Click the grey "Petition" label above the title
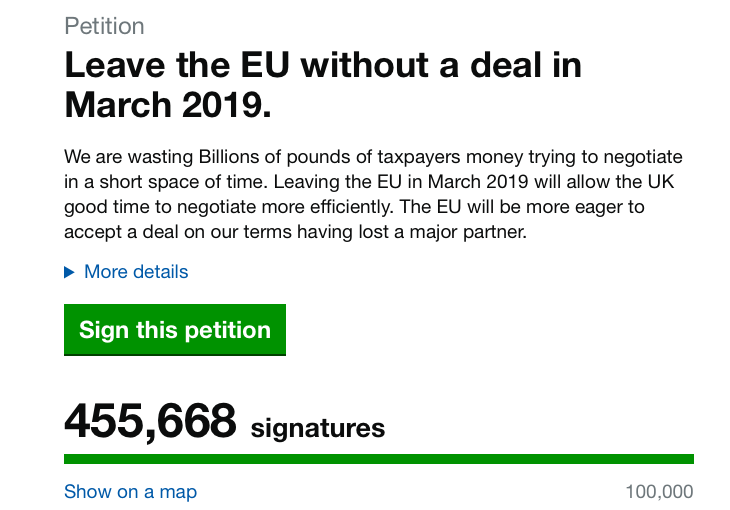 point(104,26)
